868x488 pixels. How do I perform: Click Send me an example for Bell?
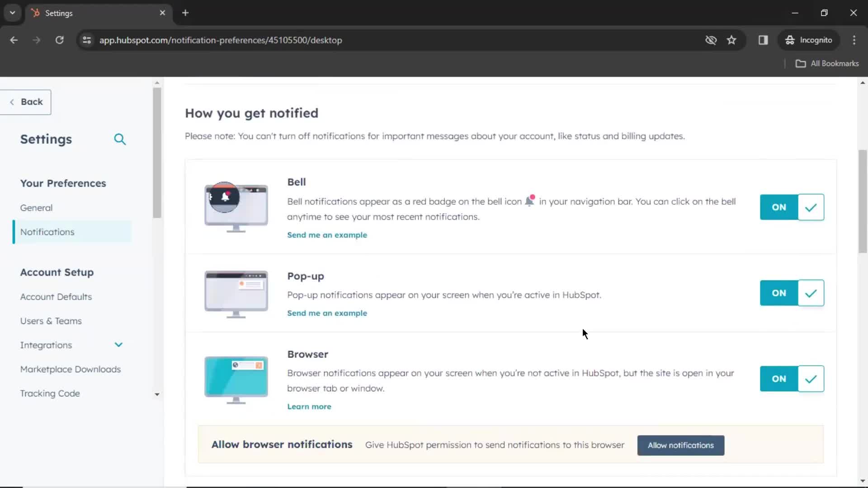[x=327, y=235]
